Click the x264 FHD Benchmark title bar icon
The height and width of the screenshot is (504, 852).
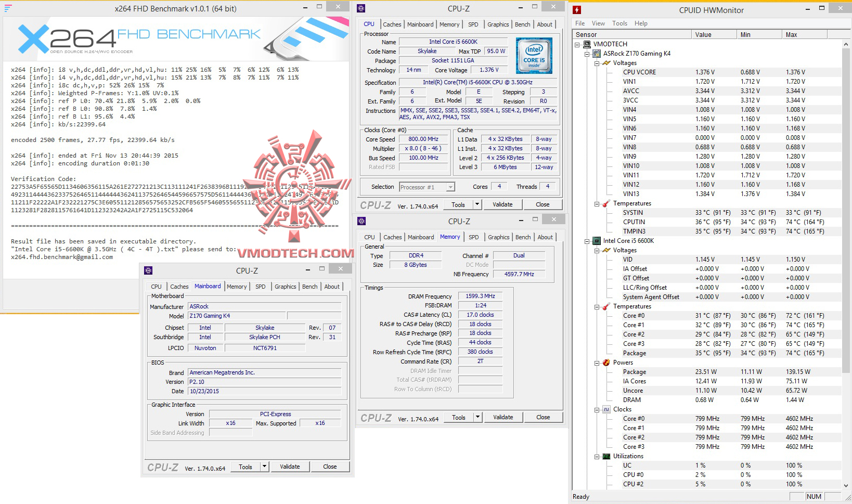(x=8, y=8)
